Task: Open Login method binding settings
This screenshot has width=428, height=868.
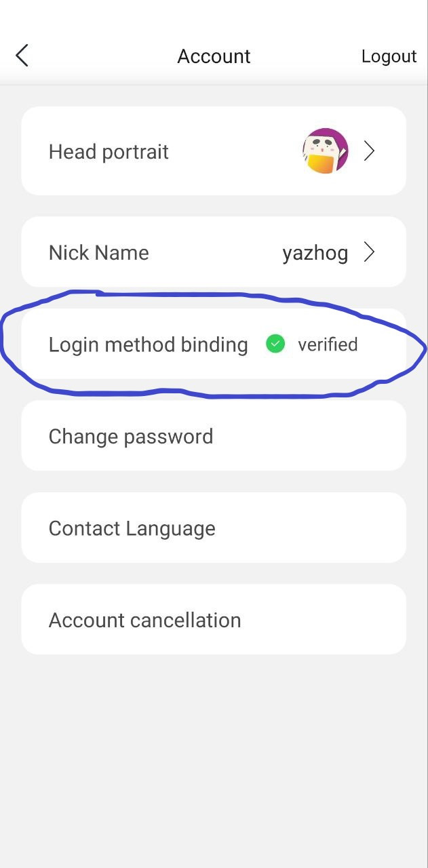Action: pos(148,344)
